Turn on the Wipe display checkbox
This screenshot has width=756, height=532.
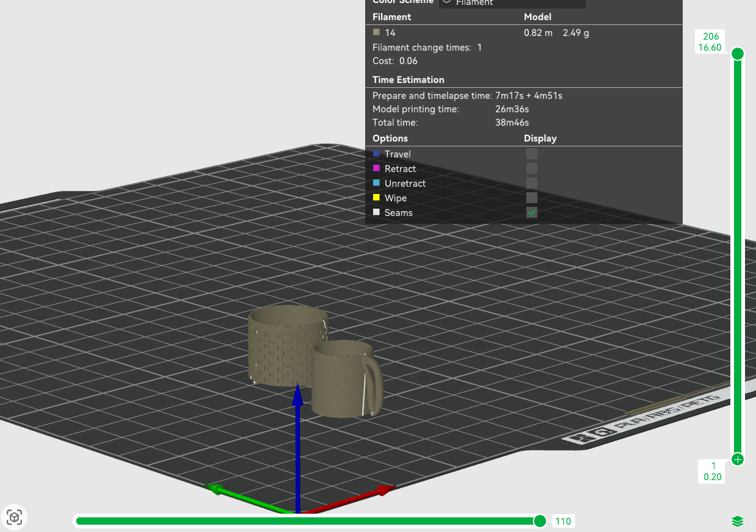pyautogui.click(x=532, y=198)
